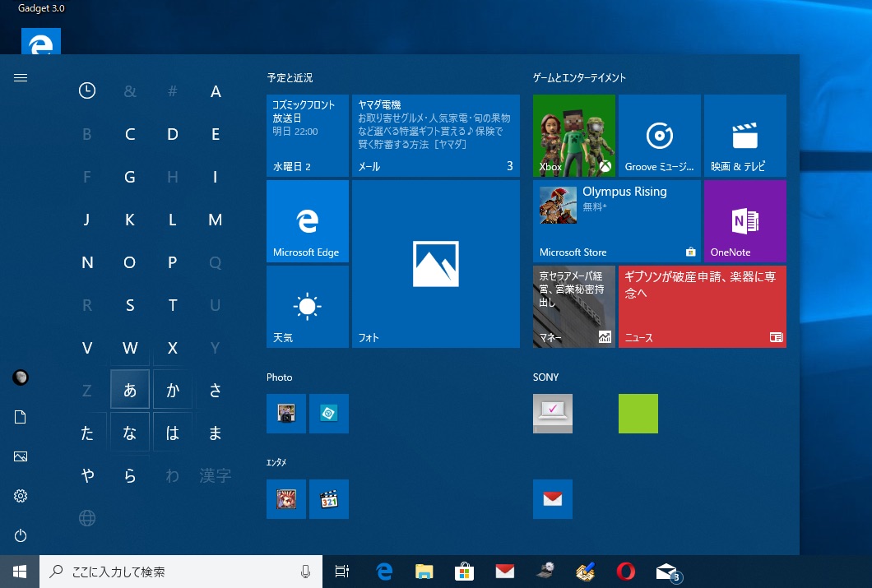Open the lime green tile under SONY
The width and height of the screenshot is (872, 588).
[x=638, y=414]
